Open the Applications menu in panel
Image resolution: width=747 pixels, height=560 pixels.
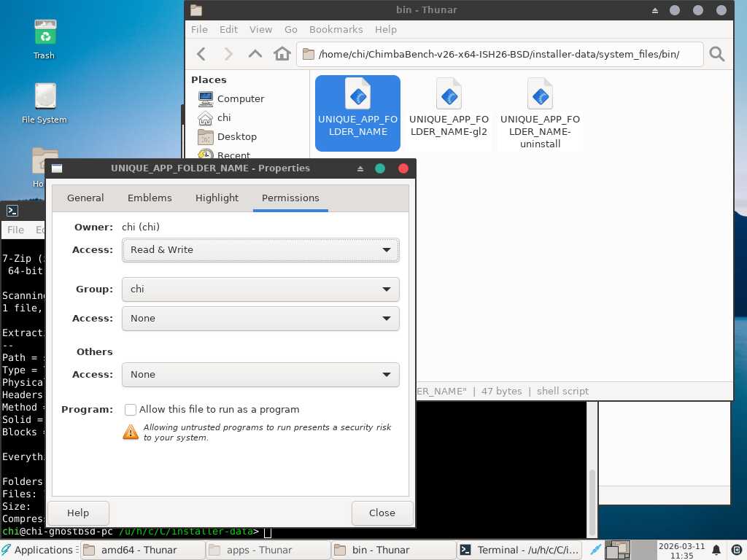coord(39,550)
